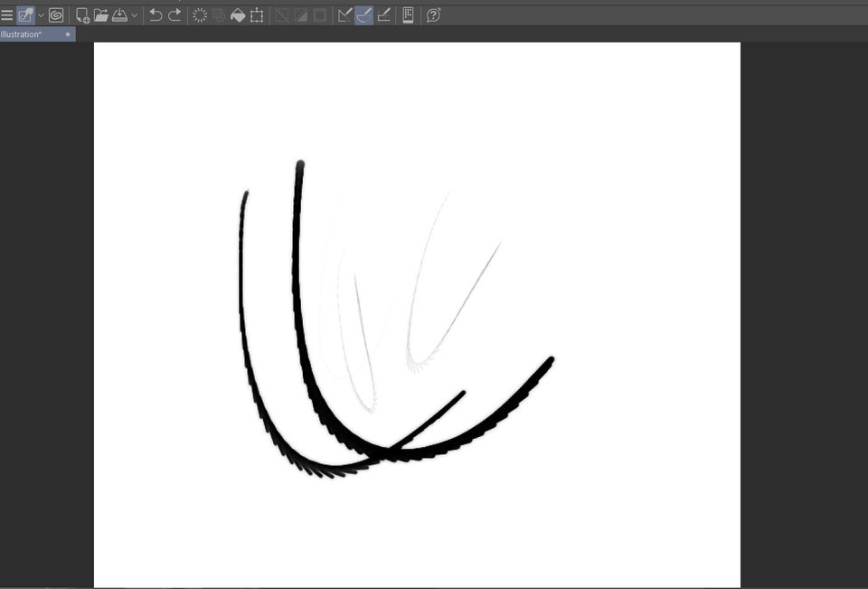Viewport: 868px width, 589px height.
Task: Expand the save options dropdown arrow
Action: (134, 14)
